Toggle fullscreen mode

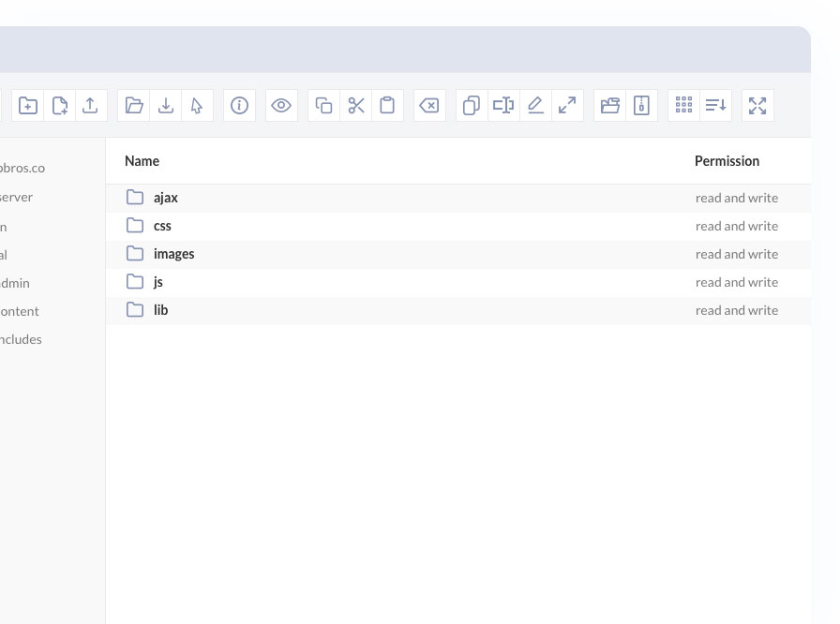point(757,105)
